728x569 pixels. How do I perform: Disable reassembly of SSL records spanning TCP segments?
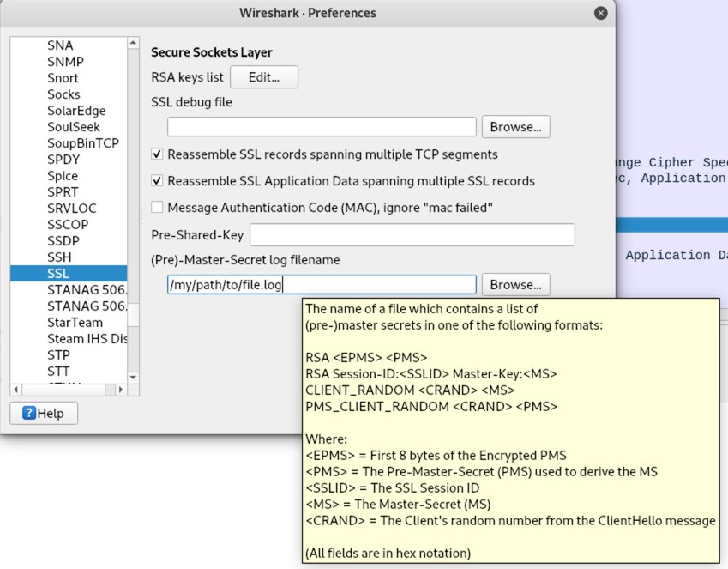157,155
